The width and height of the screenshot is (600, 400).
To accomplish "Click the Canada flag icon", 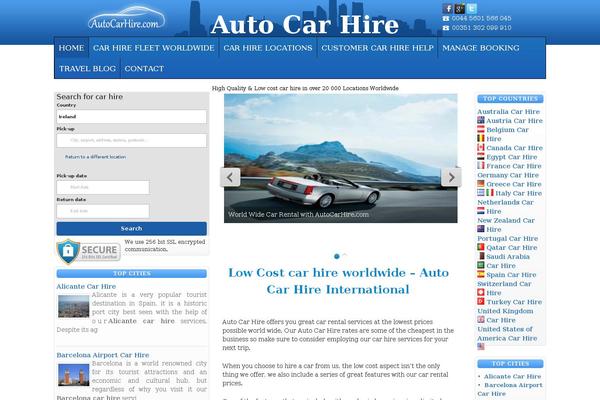I will tap(481, 147).
